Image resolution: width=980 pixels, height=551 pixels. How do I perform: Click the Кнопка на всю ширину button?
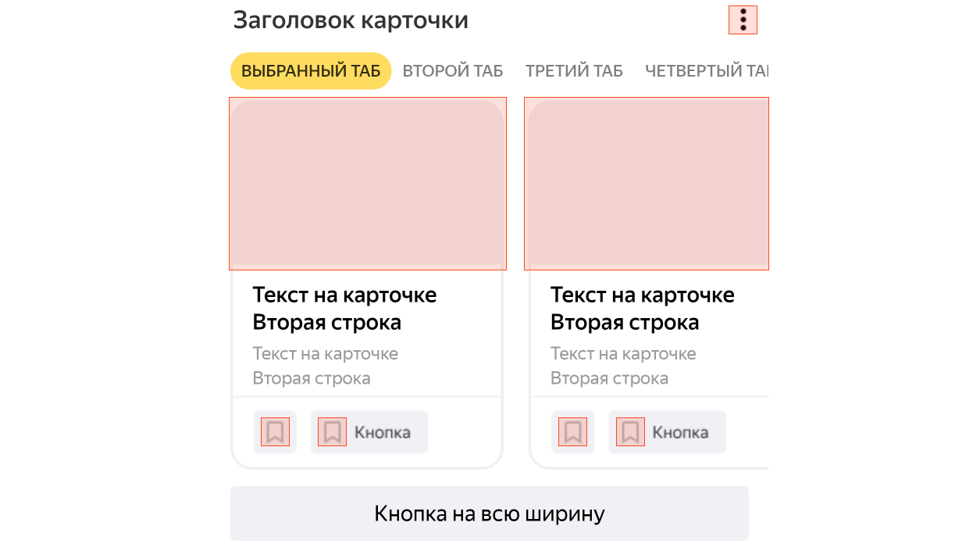click(x=490, y=513)
